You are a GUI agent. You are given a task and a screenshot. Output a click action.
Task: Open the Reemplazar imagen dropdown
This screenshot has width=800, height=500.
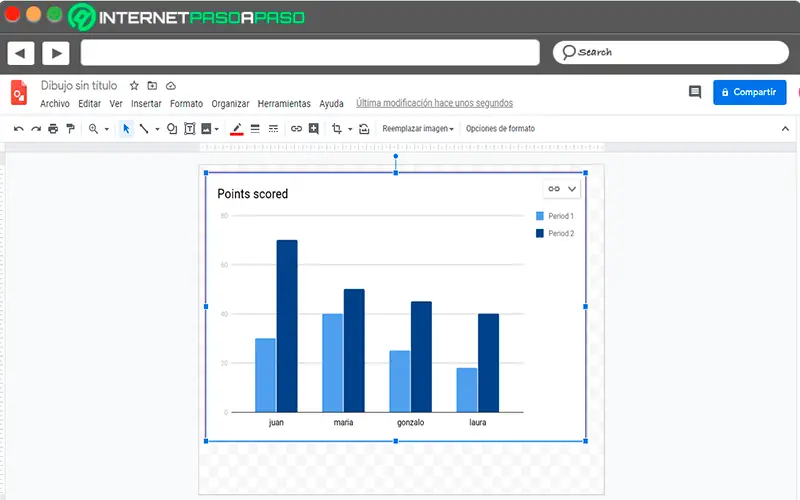(418, 129)
